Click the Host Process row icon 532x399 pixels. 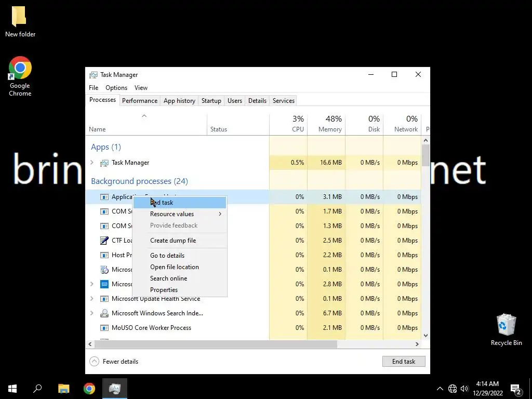click(104, 255)
